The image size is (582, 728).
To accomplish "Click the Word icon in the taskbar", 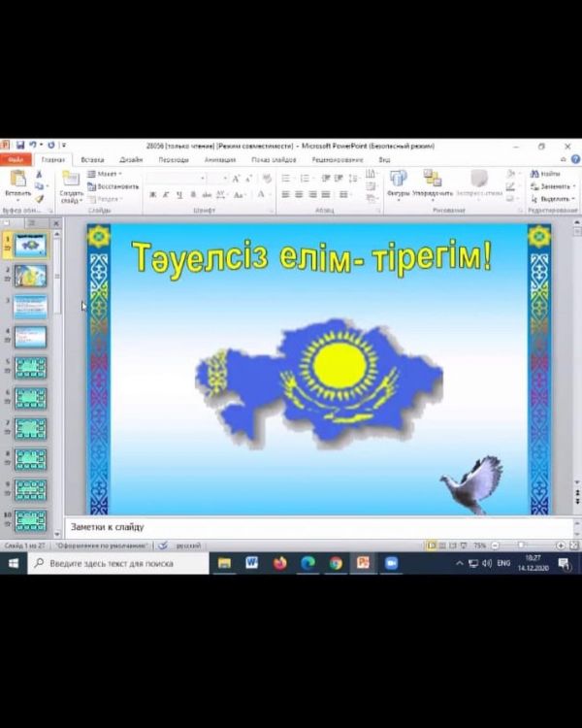I will [x=252, y=563].
